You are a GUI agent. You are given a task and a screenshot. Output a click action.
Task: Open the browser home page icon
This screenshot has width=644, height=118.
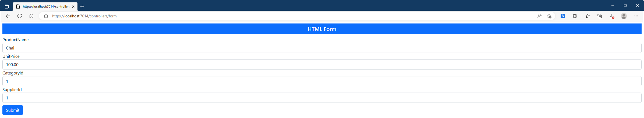point(31,16)
